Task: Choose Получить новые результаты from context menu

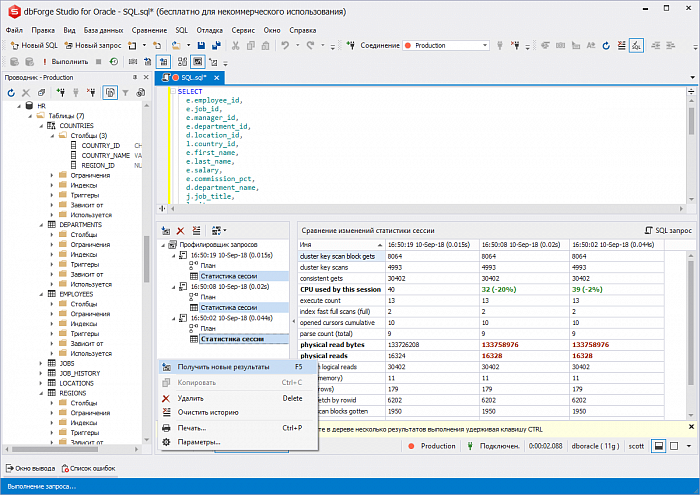Action: [238, 367]
